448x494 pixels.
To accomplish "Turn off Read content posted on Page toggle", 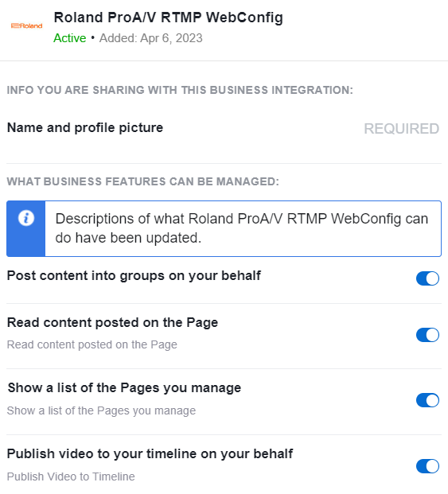I will click(427, 335).
